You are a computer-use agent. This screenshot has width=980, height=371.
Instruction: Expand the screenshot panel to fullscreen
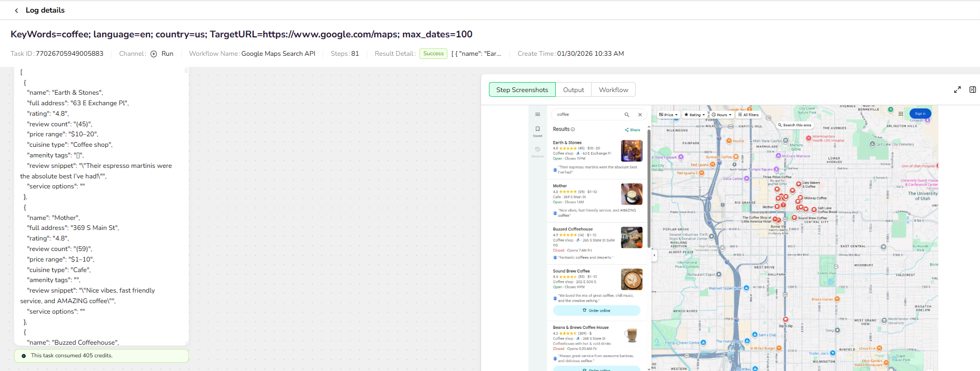click(957, 90)
